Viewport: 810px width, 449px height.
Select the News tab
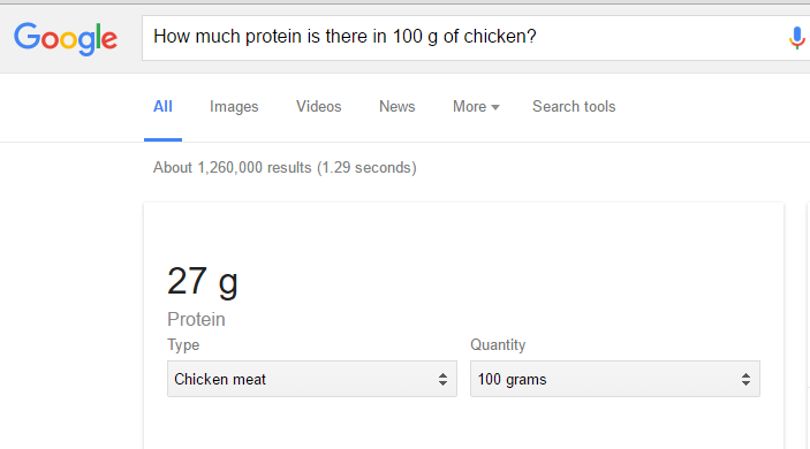397,106
